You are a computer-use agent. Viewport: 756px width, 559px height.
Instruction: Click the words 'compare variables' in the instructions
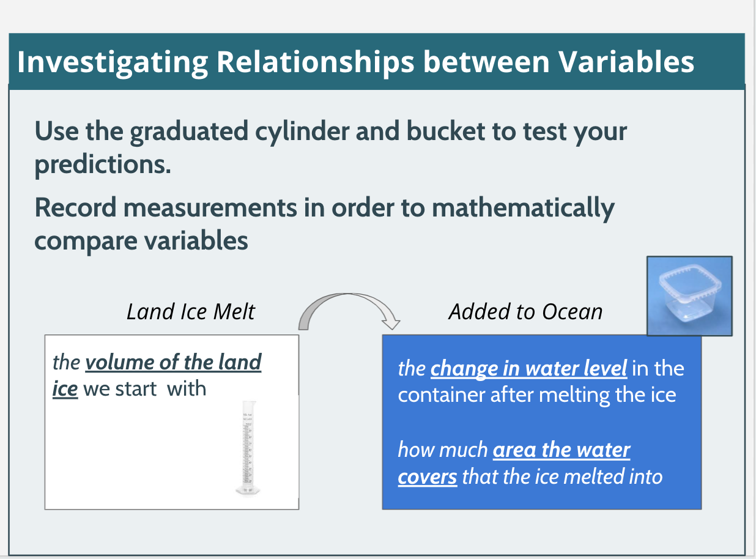141,241
